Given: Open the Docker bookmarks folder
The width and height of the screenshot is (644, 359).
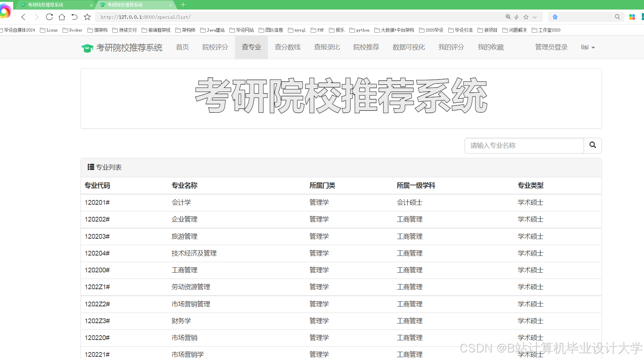Looking at the screenshot, I should [72, 30].
